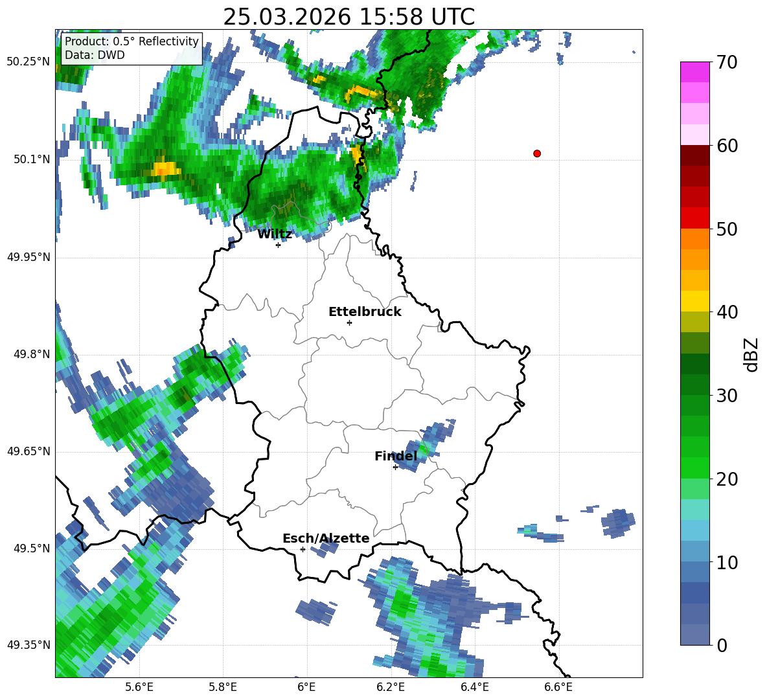This screenshot has height=700, width=767.
Task: Click the 20 tick on the colorbar
Action: (x=727, y=479)
